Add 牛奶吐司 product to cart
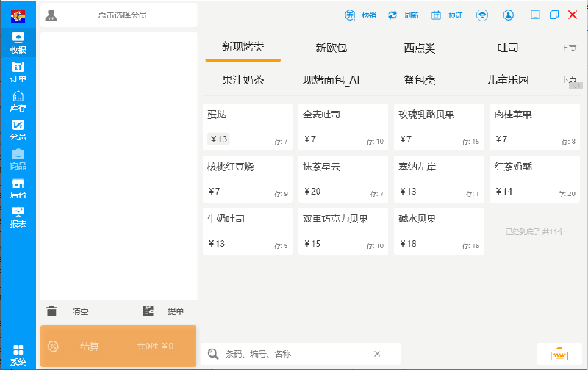The image size is (588, 370). tap(248, 231)
